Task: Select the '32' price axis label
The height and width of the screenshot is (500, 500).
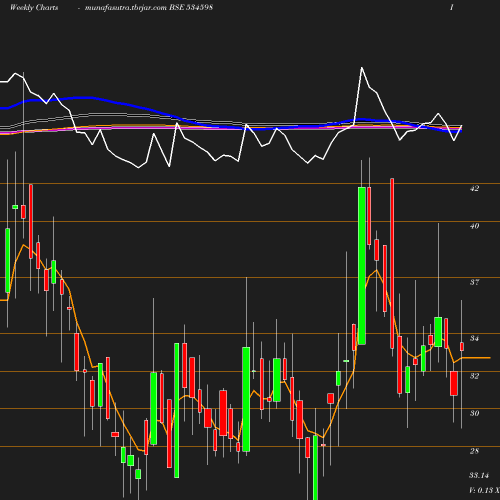Action: click(x=474, y=376)
